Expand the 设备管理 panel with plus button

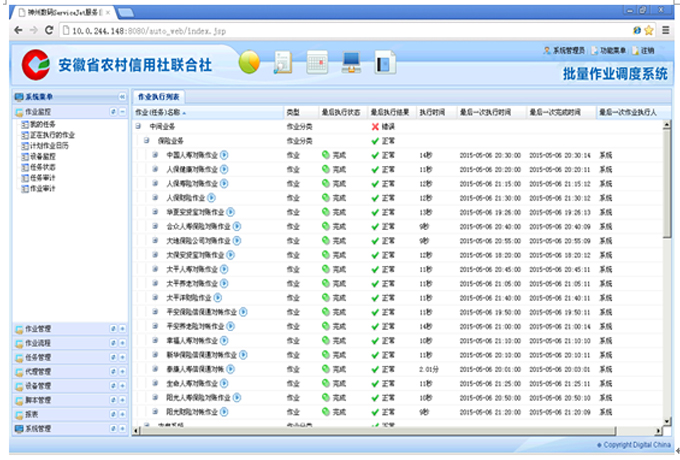[122, 386]
